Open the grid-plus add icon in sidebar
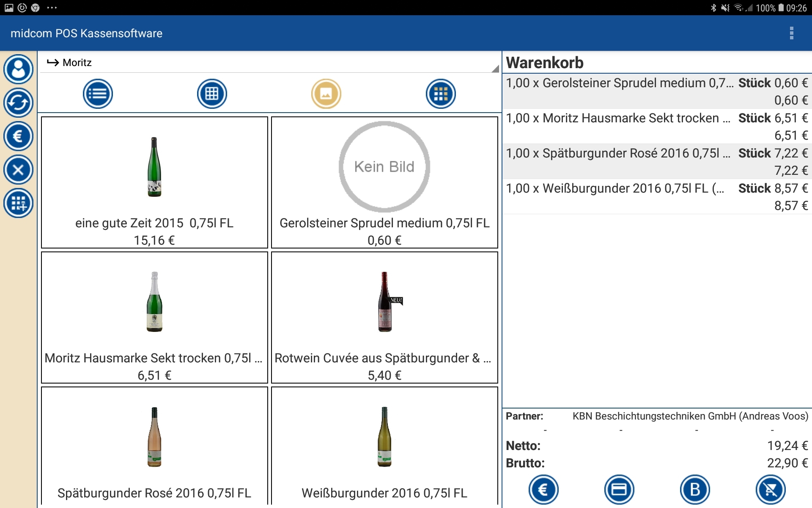812x508 pixels. (18, 203)
